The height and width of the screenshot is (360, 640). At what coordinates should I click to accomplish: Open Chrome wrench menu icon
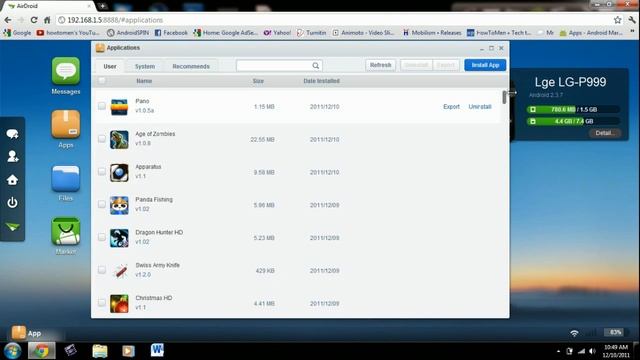point(632,20)
